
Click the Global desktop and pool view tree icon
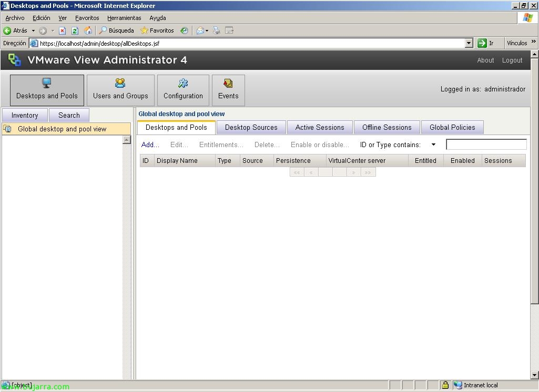(x=7, y=129)
